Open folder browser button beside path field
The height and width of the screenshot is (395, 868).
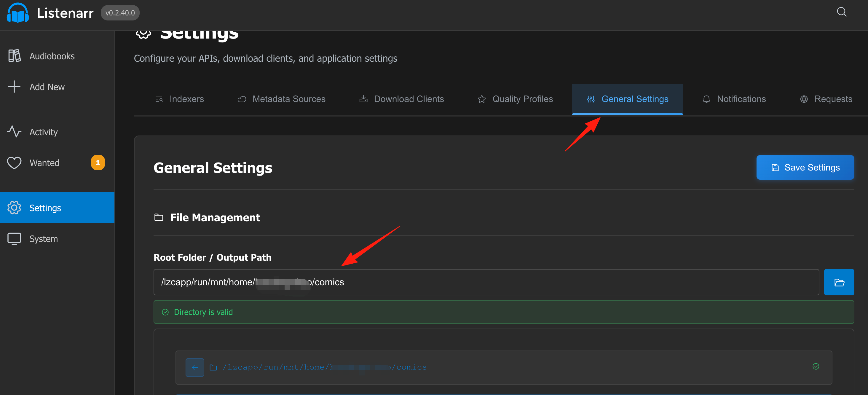pyautogui.click(x=839, y=282)
